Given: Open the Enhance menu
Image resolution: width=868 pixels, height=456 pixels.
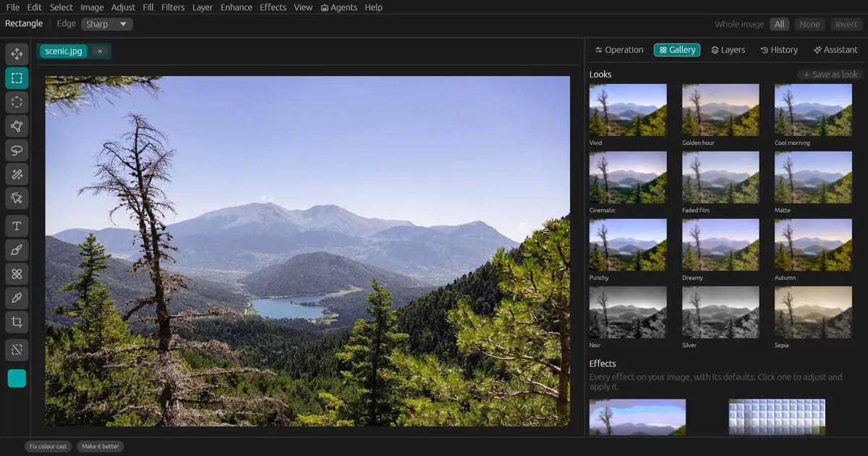Looking at the screenshot, I should (237, 7).
